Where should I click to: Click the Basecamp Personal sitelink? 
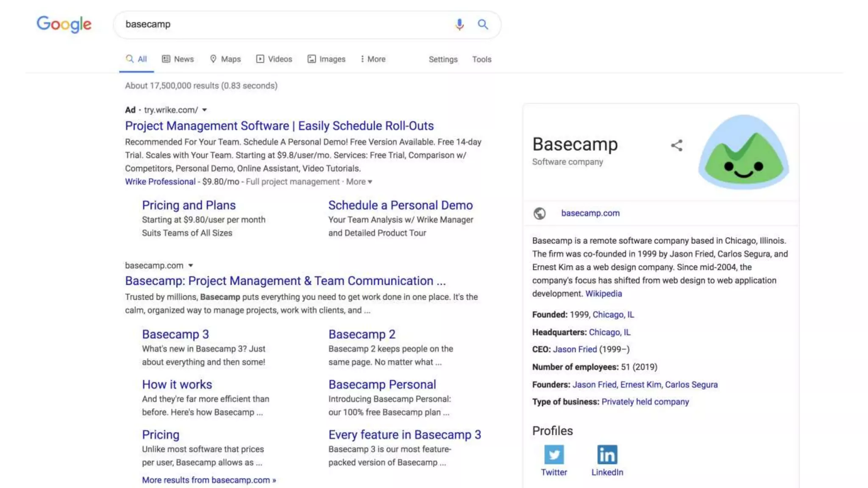tap(382, 385)
